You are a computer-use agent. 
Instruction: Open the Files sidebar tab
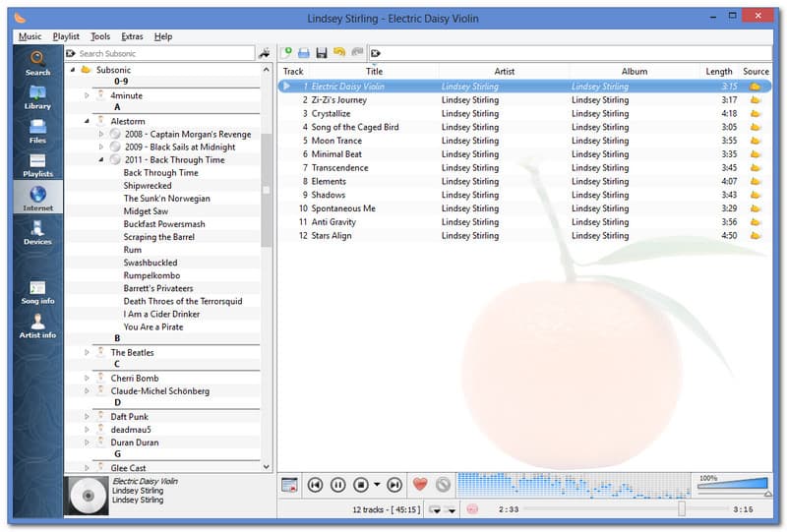37,131
